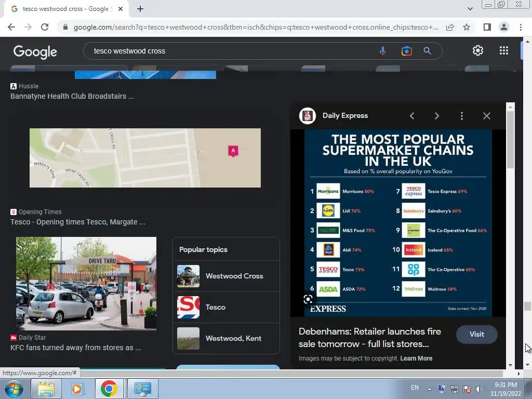532x399 pixels.
Task: Click the site lock security icon
Action: click(x=65, y=27)
